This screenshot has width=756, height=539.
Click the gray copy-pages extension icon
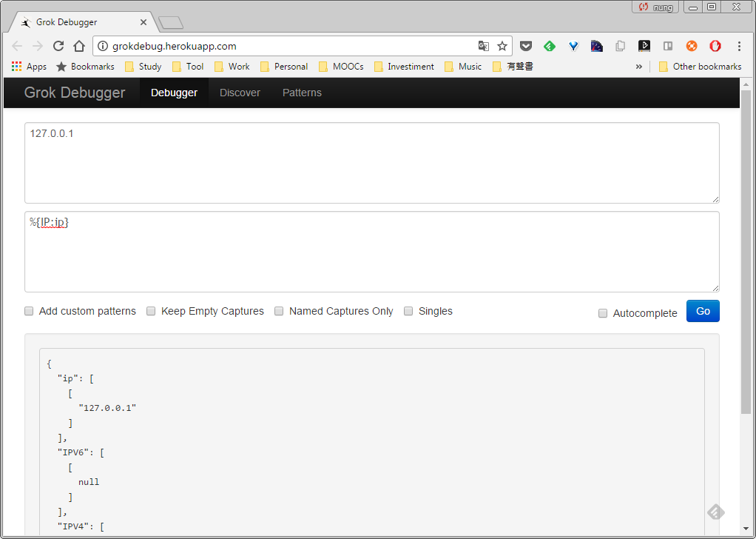(621, 47)
